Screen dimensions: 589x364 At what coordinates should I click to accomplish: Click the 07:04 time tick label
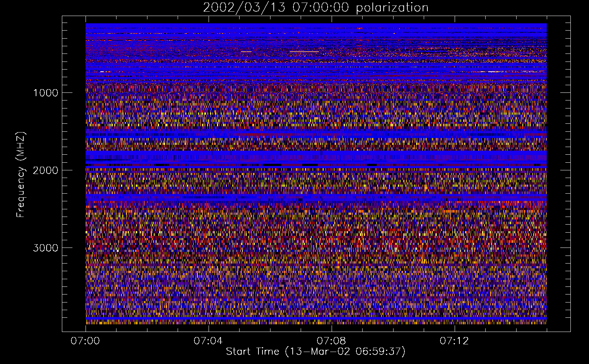click(208, 341)
